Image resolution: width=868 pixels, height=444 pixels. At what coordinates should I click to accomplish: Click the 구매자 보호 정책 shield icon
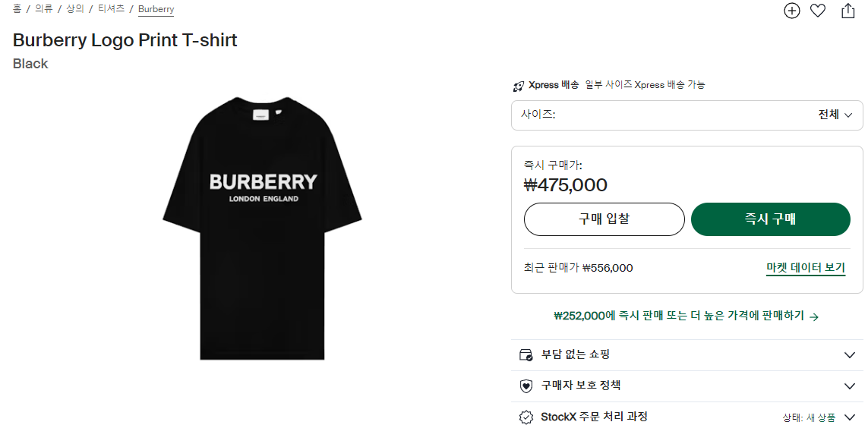pos(526,386)
